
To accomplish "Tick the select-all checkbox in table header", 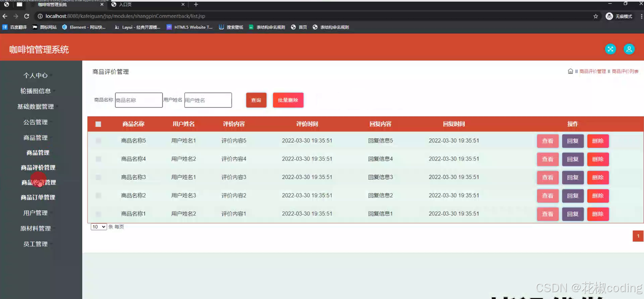I will click(98, 124).
